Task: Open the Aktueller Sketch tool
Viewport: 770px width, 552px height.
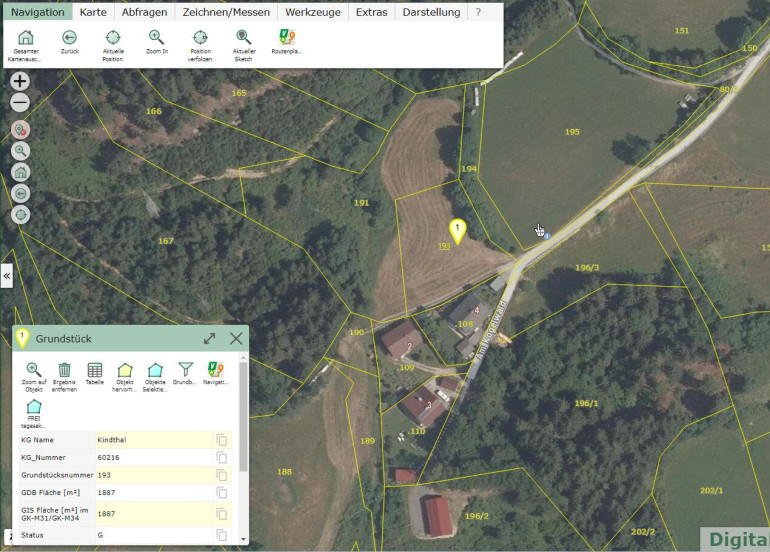Action: [x=243, y=38]
